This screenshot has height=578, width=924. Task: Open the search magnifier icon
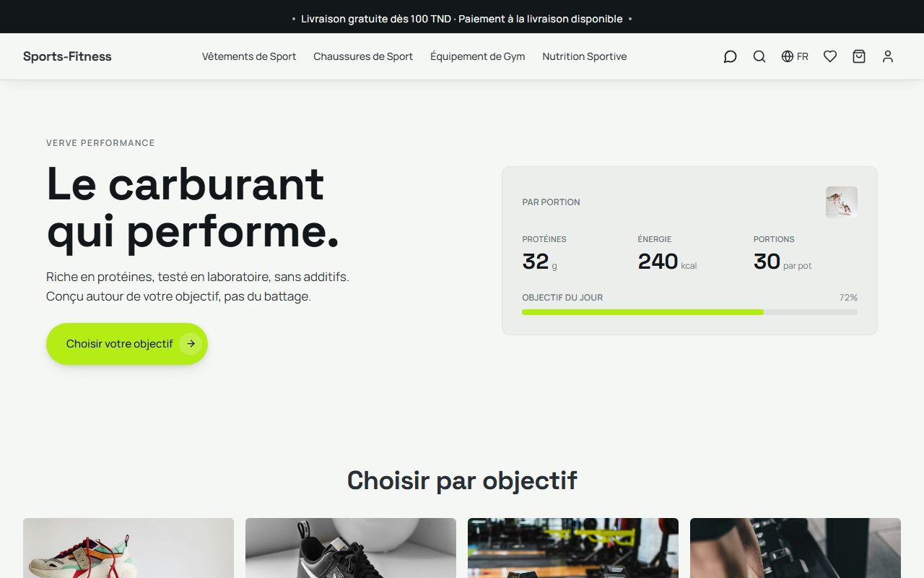point(759,56)
